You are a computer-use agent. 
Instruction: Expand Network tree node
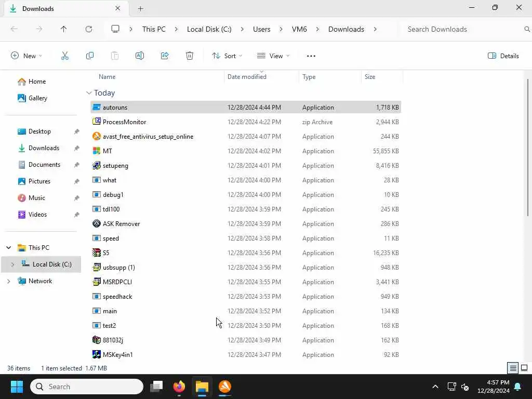click(9, 281)
